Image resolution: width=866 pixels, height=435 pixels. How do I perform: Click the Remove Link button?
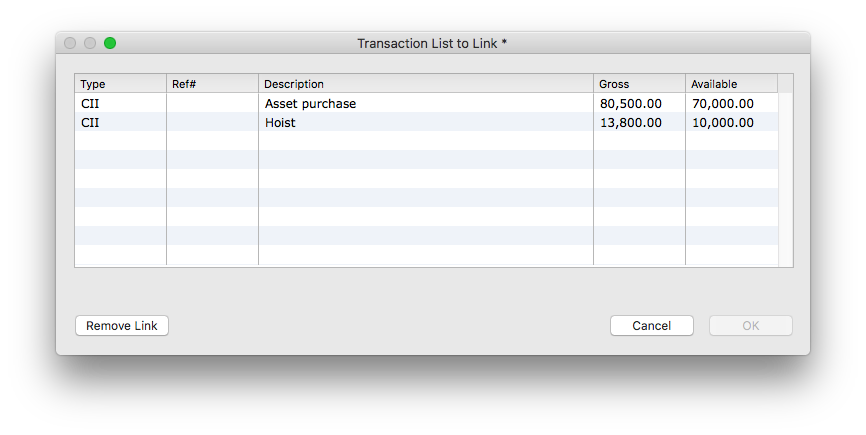122,326
